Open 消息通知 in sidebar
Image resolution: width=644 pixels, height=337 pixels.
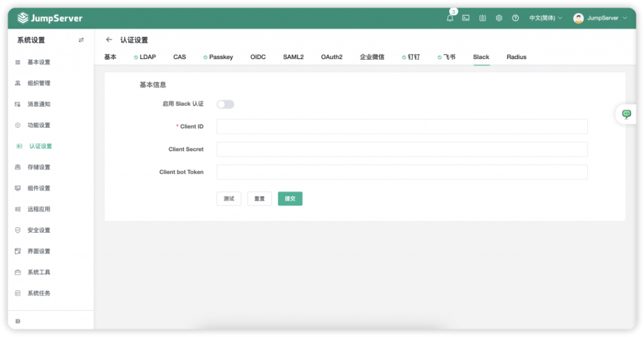[x=39, y=104]
